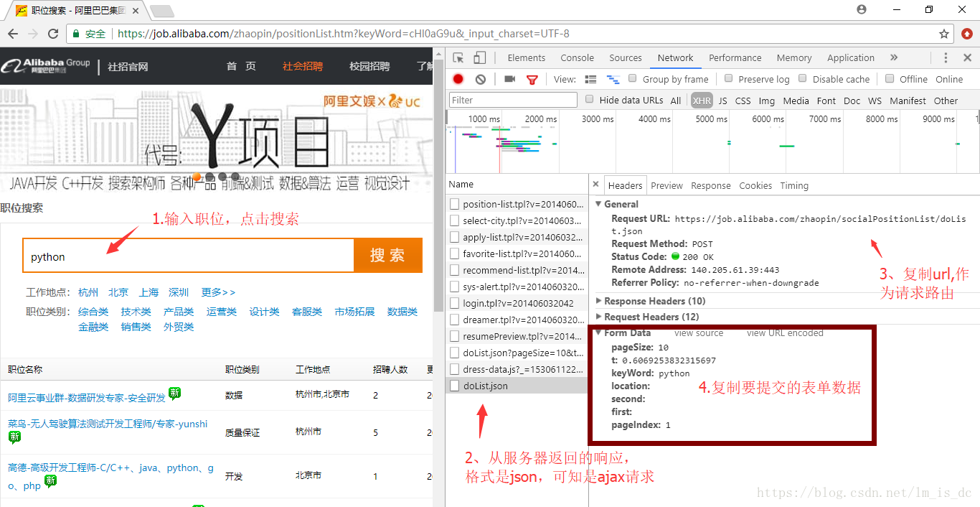
Task: Check Hide data URLs
Action: [590, 99]
